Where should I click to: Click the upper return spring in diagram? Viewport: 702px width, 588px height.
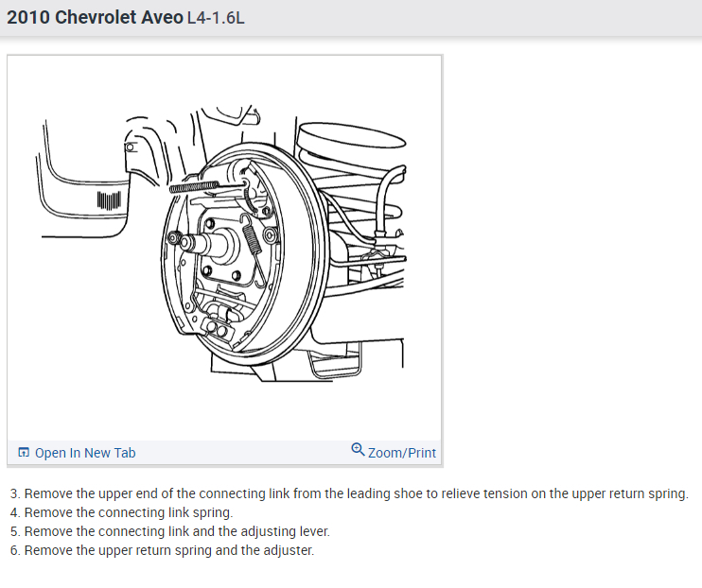pos(194,187)
